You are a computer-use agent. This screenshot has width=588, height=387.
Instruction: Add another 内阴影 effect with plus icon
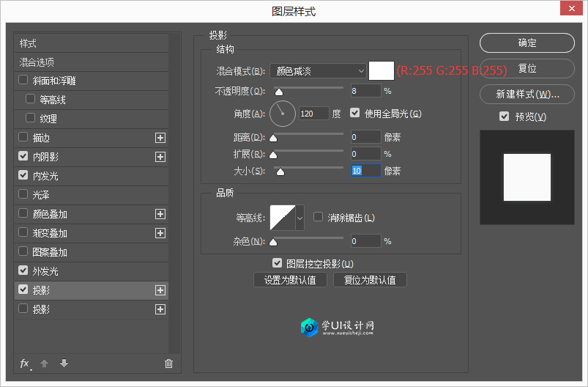click(160, 157)
